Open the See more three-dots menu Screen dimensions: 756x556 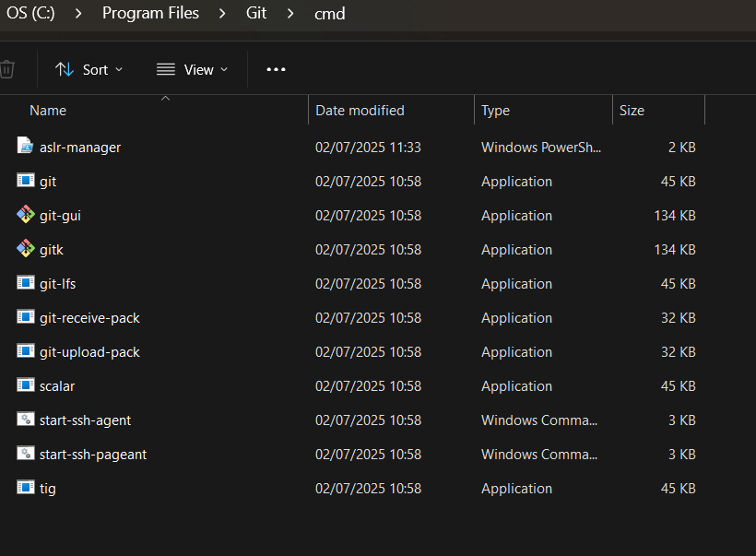[276, 69]
